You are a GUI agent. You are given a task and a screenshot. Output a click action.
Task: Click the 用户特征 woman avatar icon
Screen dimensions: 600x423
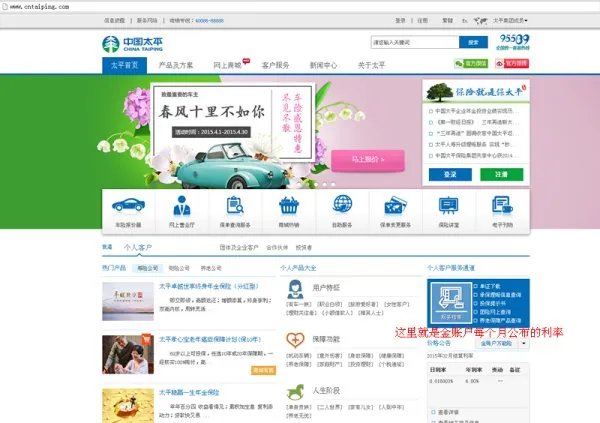pos(295,289)
